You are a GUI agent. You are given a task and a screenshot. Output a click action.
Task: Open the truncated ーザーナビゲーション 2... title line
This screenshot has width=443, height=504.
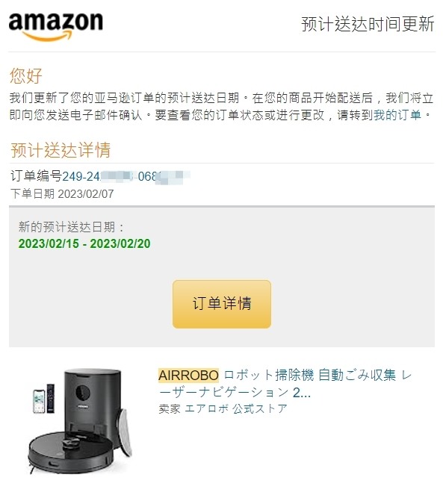tap(235, 393)
